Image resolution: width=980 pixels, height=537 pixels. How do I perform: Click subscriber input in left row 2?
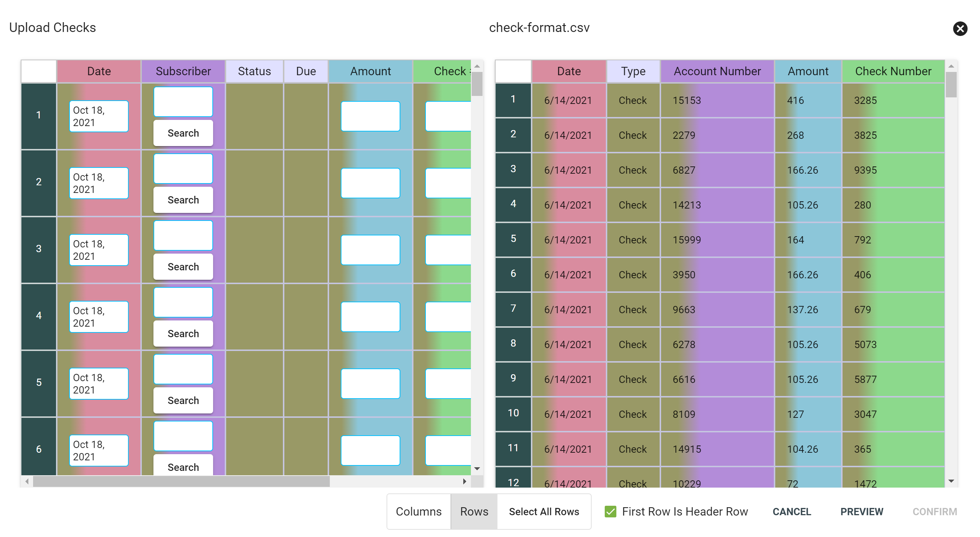coord(183,168)
